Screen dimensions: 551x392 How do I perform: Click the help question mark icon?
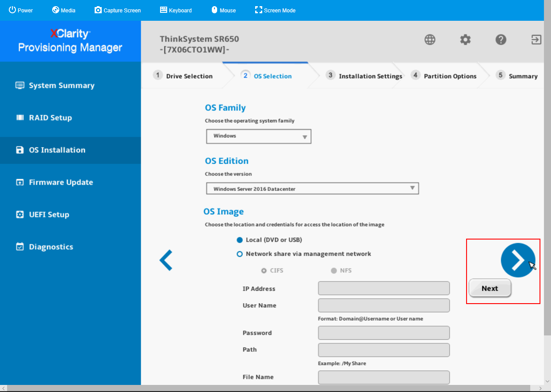pos(501,40)
